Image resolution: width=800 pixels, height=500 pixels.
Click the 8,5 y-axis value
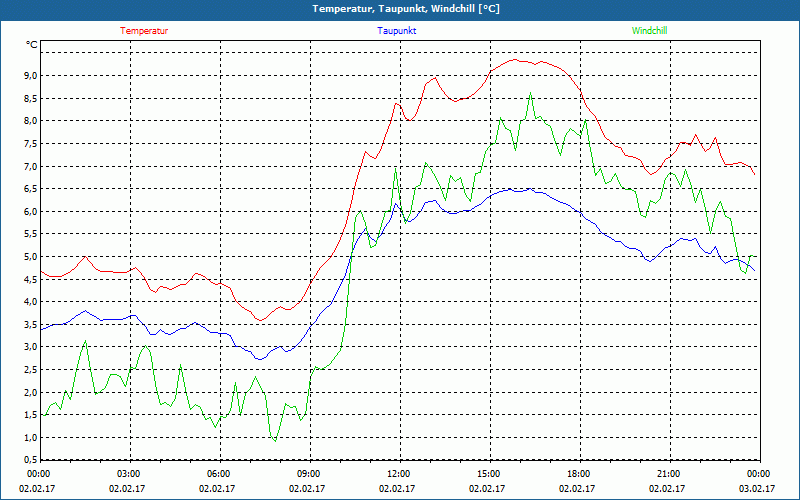coord(31,98)
